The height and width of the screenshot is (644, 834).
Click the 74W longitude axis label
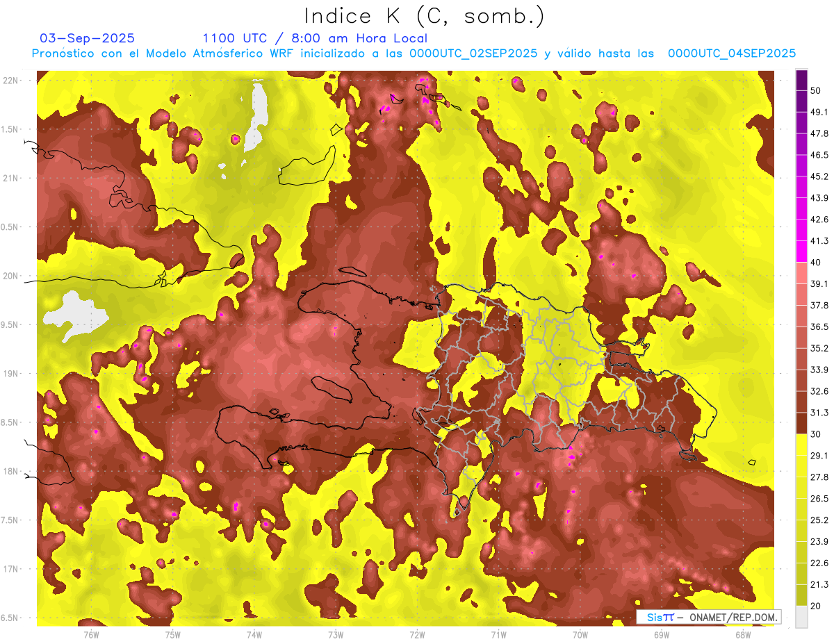pos(254,634)
